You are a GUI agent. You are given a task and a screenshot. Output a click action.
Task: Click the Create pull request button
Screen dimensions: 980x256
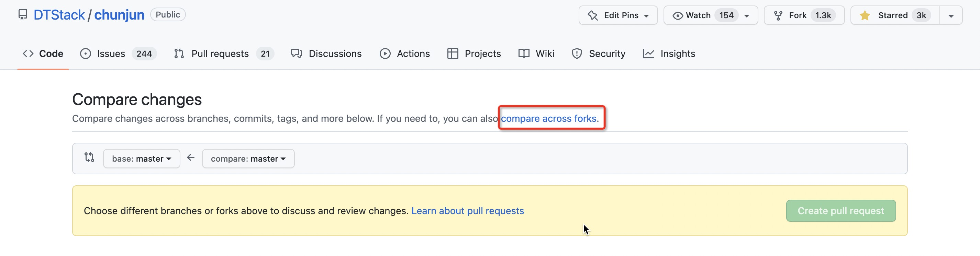841,211
